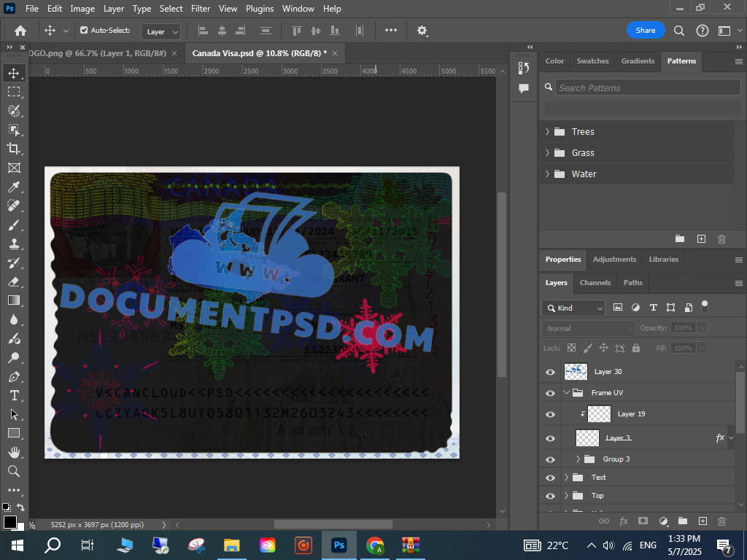Expand the Trees pattern folder
This screenshot has width=747, height=560.
point(547,132)
